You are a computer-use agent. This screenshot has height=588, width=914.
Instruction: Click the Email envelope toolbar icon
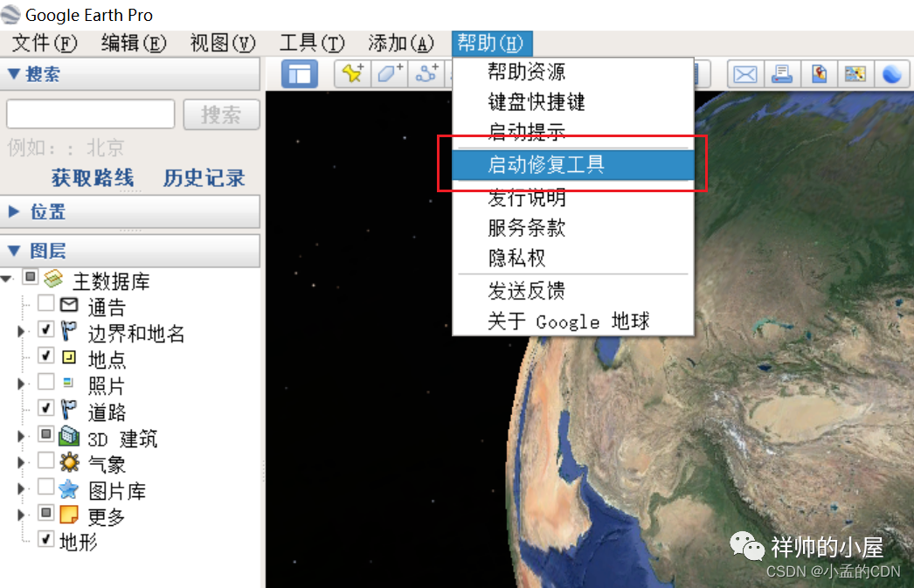pyautogui.click(x=744, y=74)
